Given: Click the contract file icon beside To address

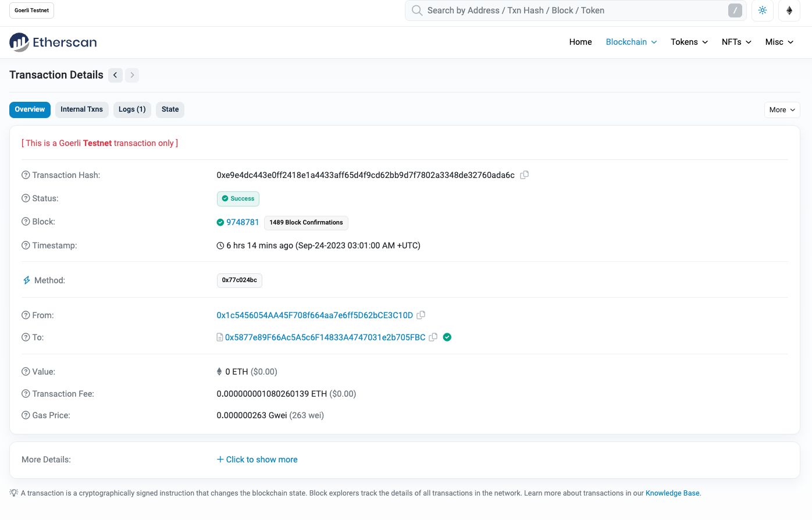Looking at the screenshot, I should tap(220, 337).
